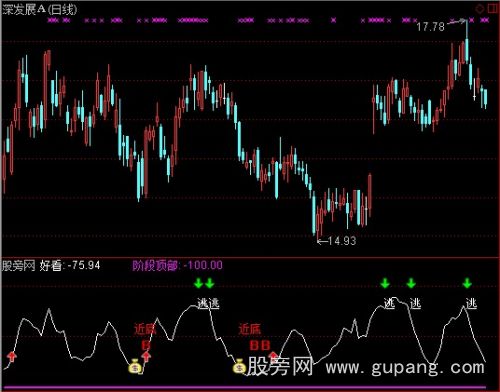
Task: Click the leftmost 逃 label
Action: [203, 303]
